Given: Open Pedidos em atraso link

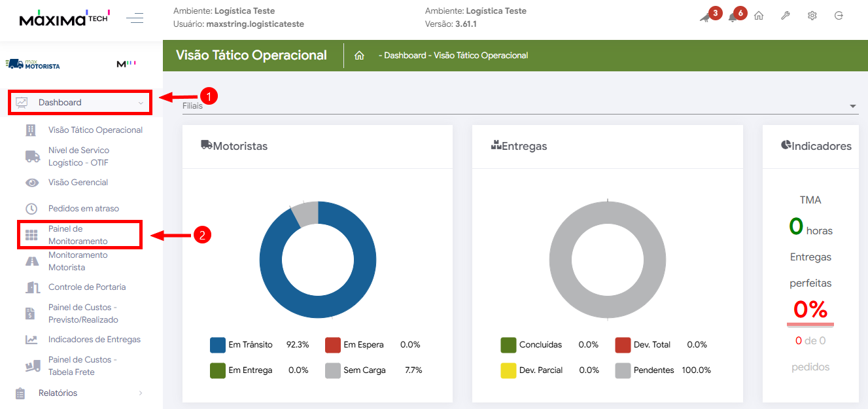Looking at the screenshot, I should [x=83, y=209].
